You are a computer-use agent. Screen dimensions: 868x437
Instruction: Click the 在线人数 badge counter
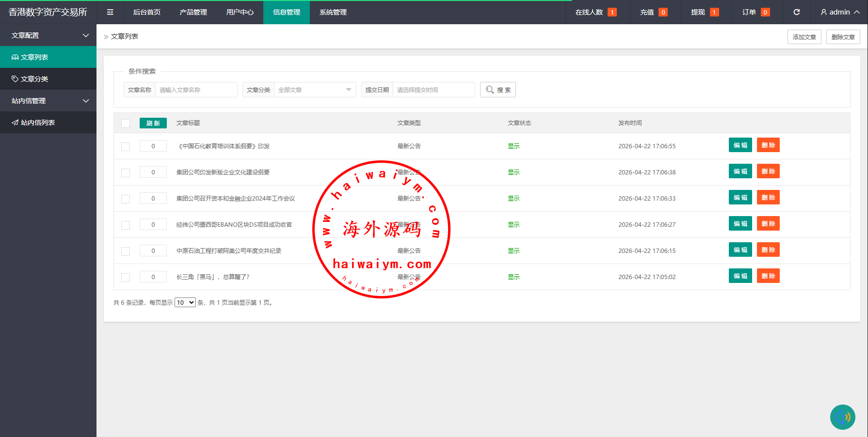pyautogui.click(x=612, y=12)
